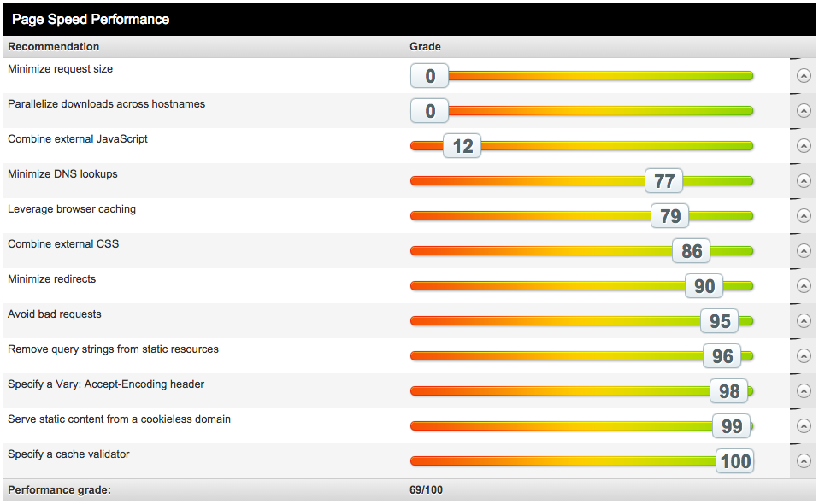Image resolution: width=819 pixels, height=504 pixels.
Task: Click the Combine external CSS arrow icon
Action: pyautogui.click(x=803, y=251)
